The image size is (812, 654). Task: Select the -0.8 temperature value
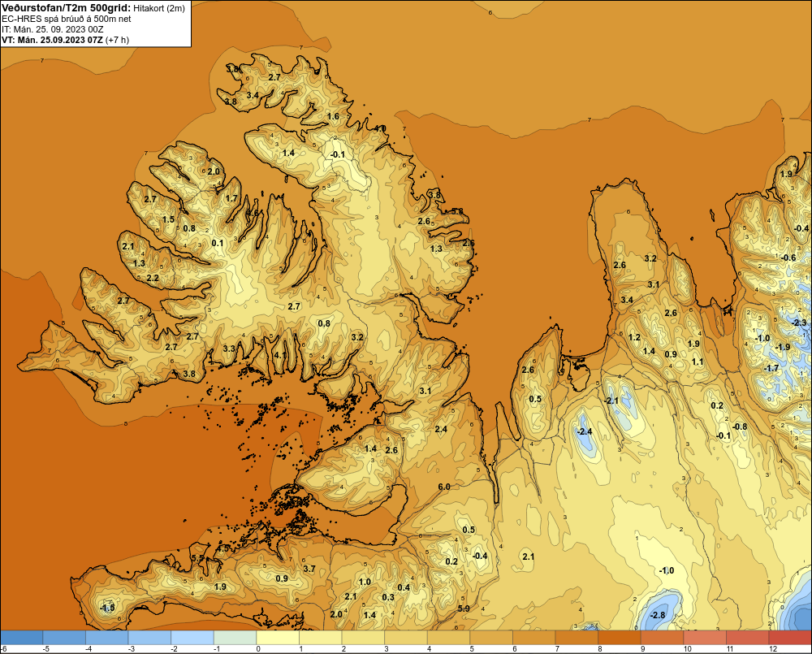(740, 427)
